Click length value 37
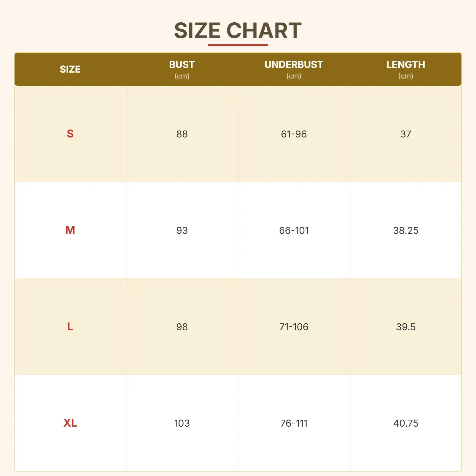The height and width of the screenshot is (476, 476). point(405,134)
